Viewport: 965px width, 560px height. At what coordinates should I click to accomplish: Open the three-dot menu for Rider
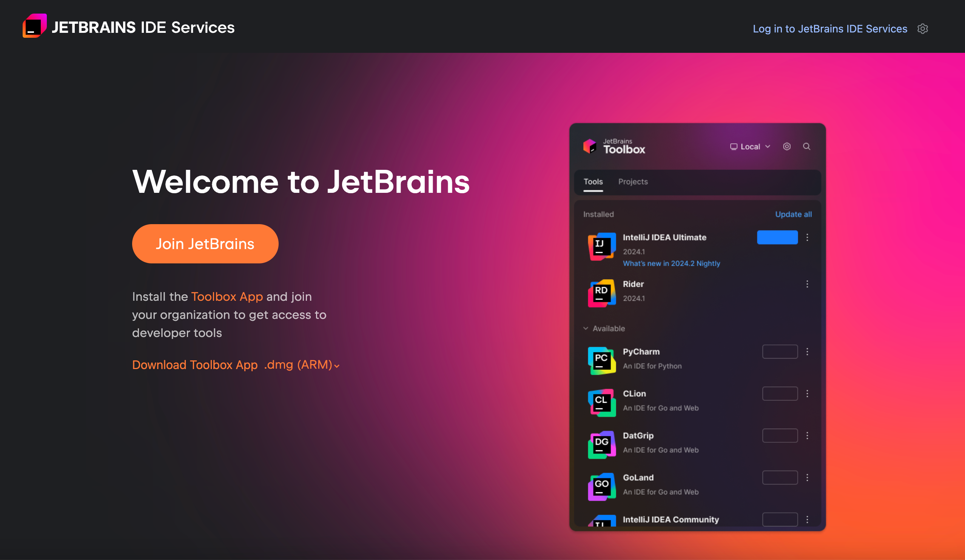[x=807, y=284]
